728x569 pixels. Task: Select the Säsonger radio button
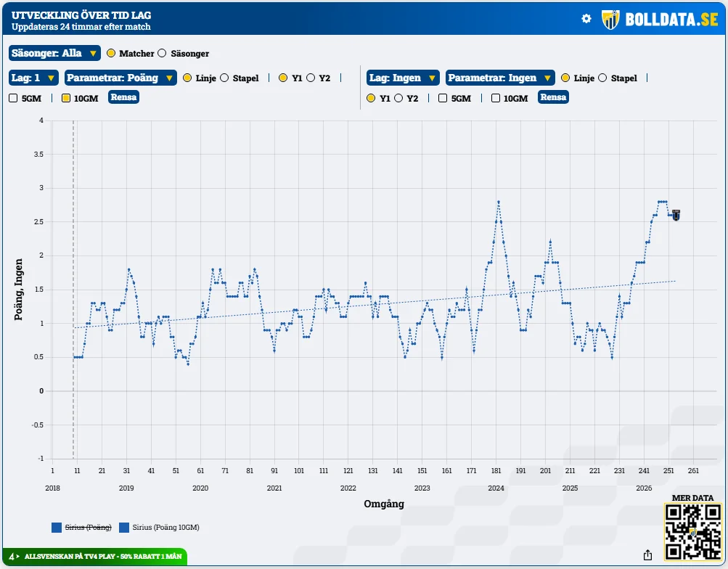(x=162, y=54)
